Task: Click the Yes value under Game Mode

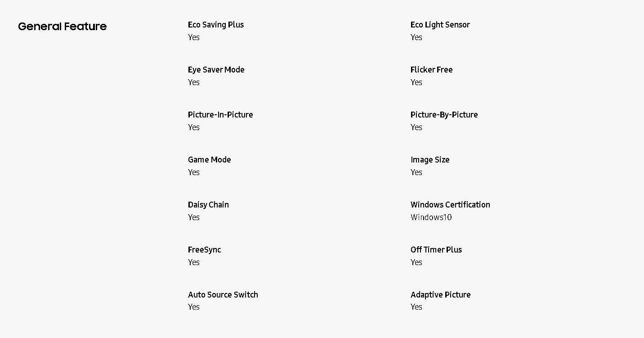Action: 193,172
